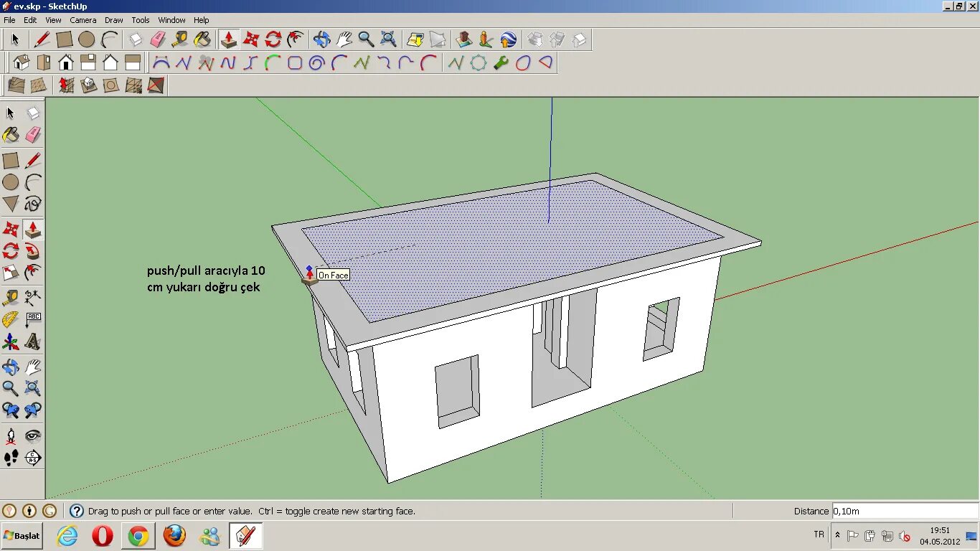Open the View menu
This screenshot has height=551, width=980.
[x=53, y=20]
